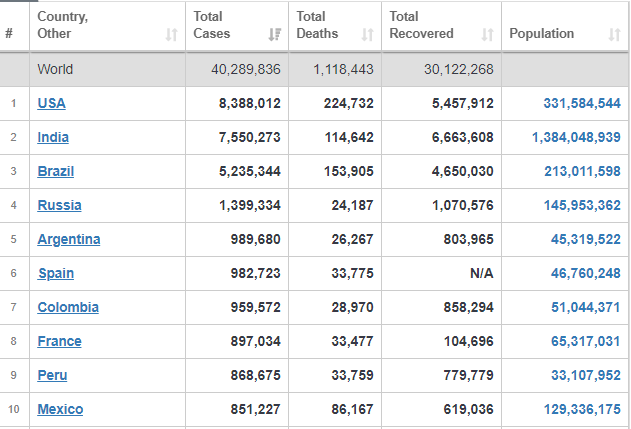Select USA total cases 8,388,012
Image resolution: width=631 pixels, height=429 pixels.
pyautogui.click(x=250, y=103)
